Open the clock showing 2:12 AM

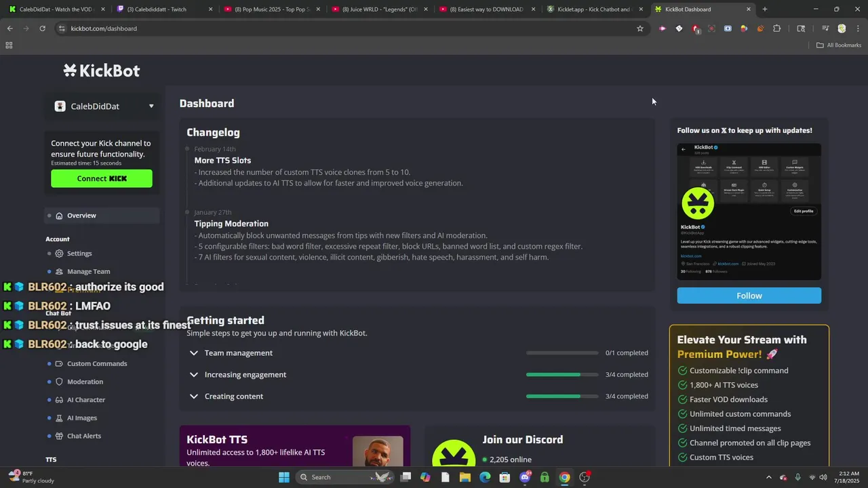coord(848,477)
